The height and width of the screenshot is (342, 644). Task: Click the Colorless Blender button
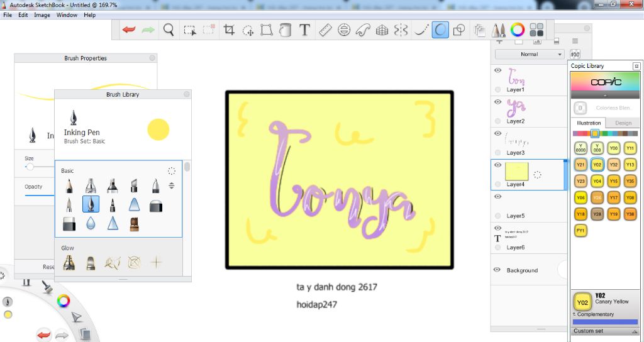click(580, 108)
